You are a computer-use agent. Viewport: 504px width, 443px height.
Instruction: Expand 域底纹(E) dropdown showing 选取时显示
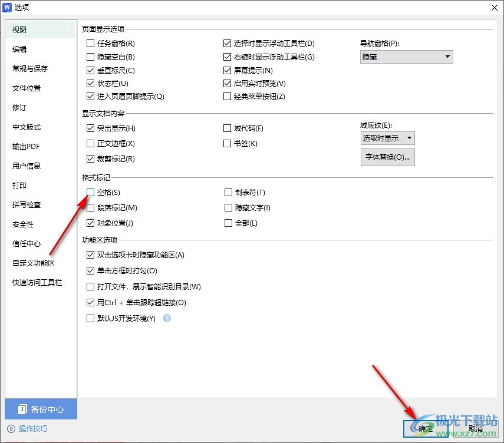point(388,138)
